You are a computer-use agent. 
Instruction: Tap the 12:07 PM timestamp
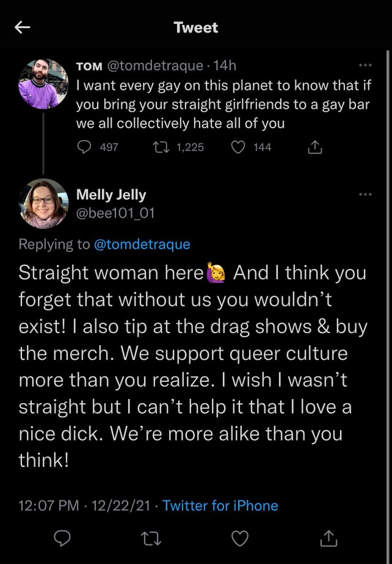pyautogui.click(x=49, y=506)
